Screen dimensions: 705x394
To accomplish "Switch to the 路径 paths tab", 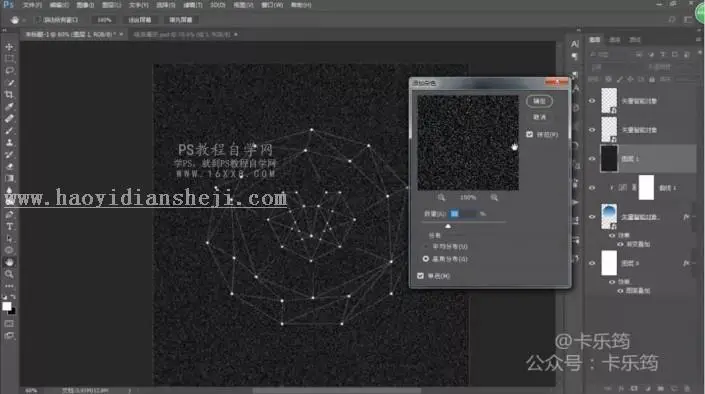I will (635, 40).
